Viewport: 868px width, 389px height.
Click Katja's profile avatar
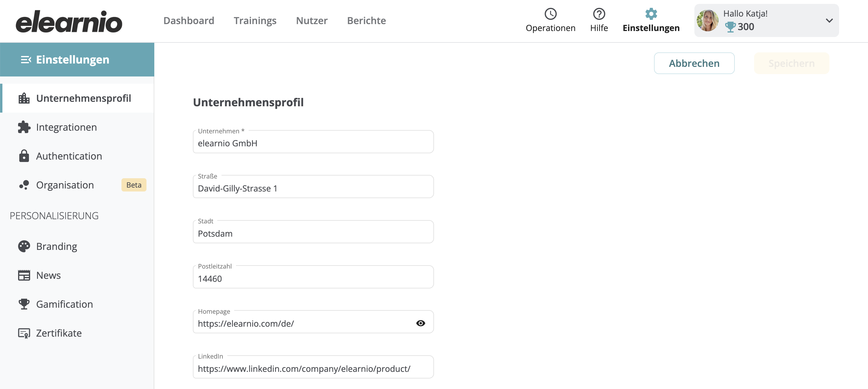tap(707, 20)
